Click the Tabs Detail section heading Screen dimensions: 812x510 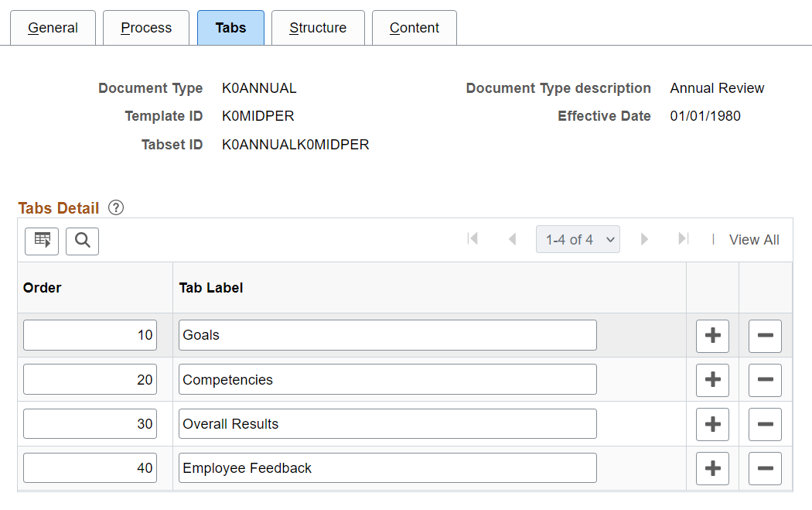point(59,208)
